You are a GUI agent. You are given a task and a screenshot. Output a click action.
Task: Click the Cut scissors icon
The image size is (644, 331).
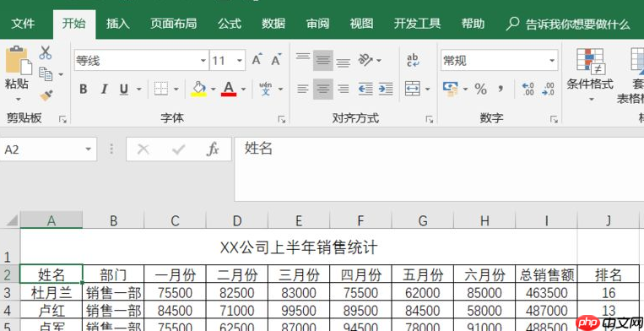coord(46,52)
